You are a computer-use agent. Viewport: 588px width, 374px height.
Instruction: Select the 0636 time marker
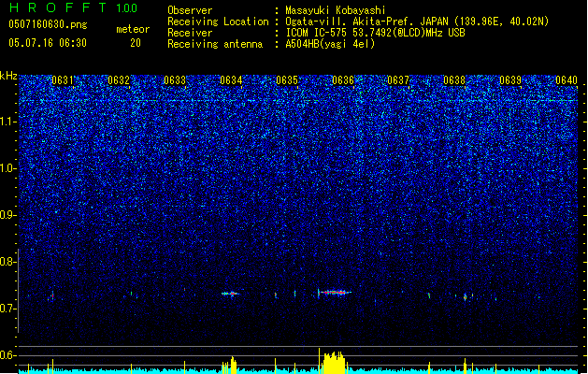pyautogui.click(x=343, y=80)
